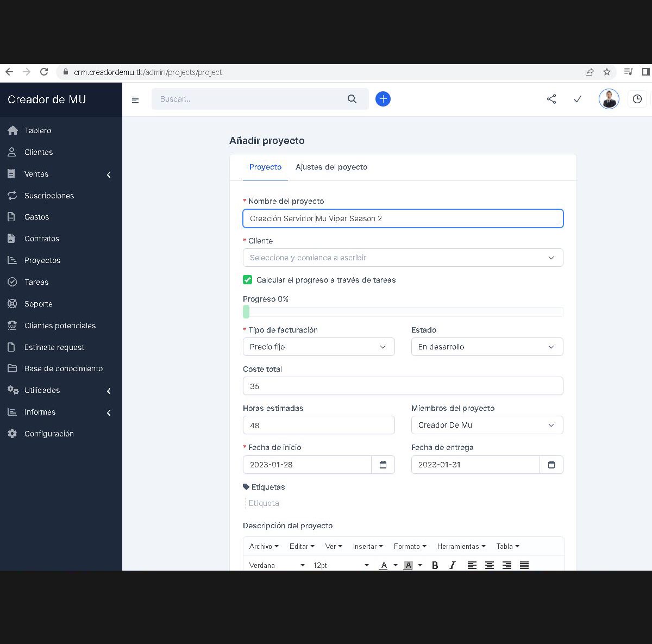Image resolution: width=652 pixels, height=644 pixels.
Task: Switch to Ajustes del poyecto tab
Action: [331, 167]
